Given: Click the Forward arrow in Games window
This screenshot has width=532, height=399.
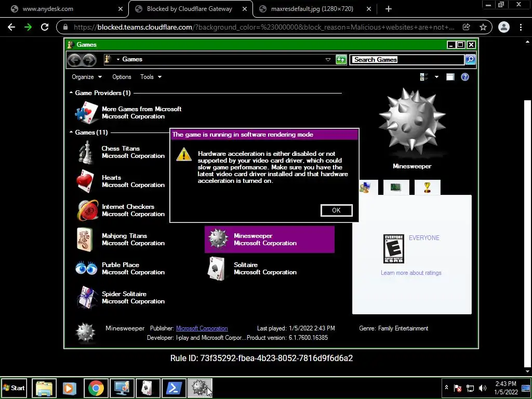Looking at the screenshot, I should pyautogui.click(x=89, y=60).
